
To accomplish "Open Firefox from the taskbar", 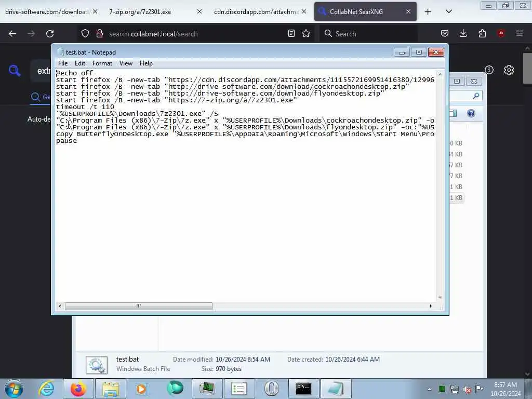I will 78,389.
